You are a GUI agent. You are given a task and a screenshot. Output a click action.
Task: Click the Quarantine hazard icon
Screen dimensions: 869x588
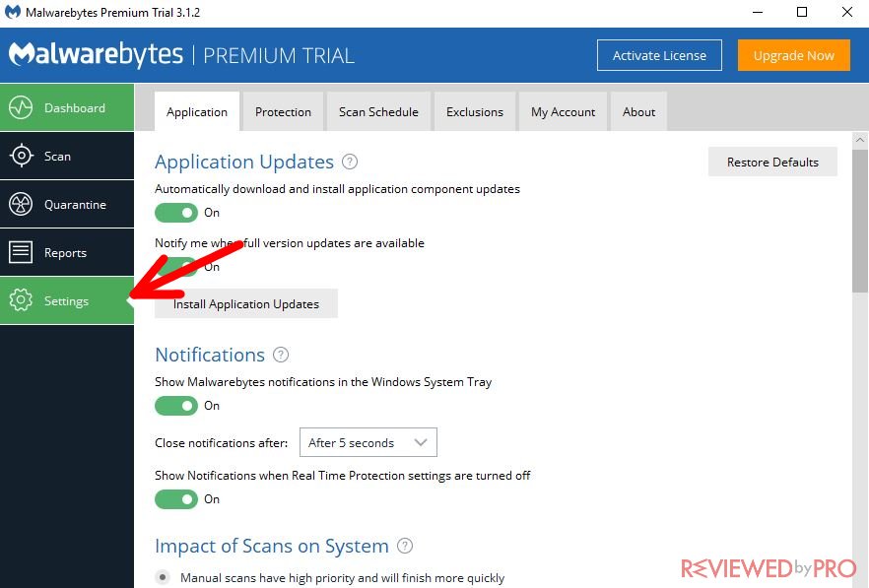click(21, 204)
